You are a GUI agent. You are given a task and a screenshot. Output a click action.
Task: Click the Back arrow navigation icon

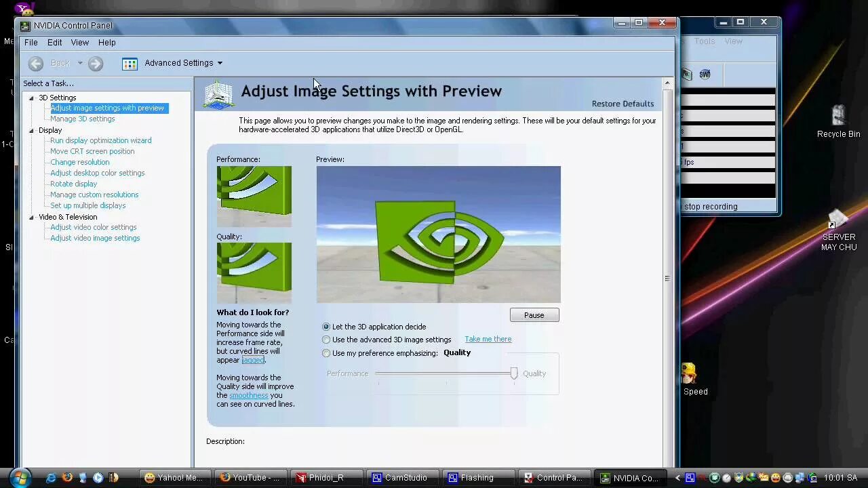click(36, 63)
